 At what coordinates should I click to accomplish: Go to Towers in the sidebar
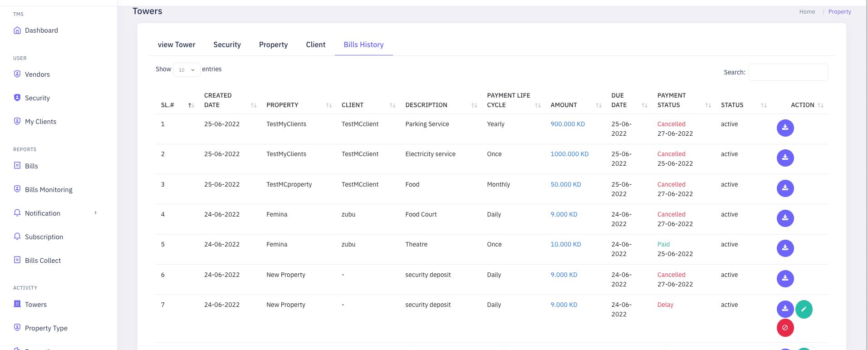[35, 305]
